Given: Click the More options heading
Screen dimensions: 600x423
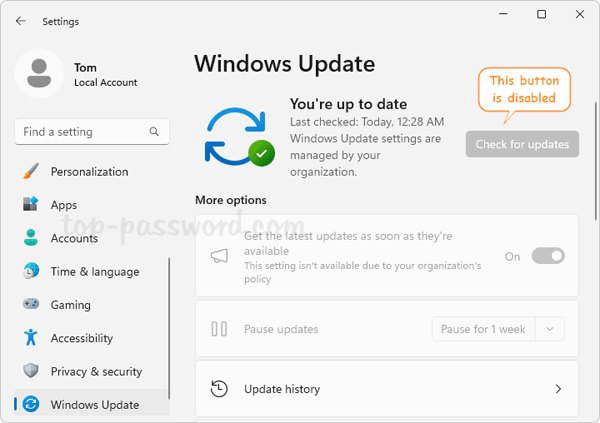Looking at the screenshot, I should (x=231, y=200).
